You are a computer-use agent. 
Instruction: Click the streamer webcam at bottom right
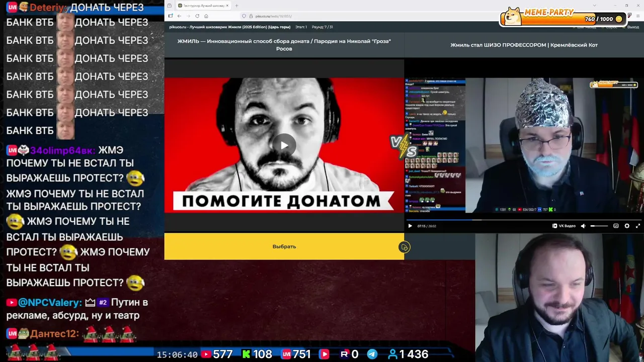pyautogui.click(x=559, y=298)
